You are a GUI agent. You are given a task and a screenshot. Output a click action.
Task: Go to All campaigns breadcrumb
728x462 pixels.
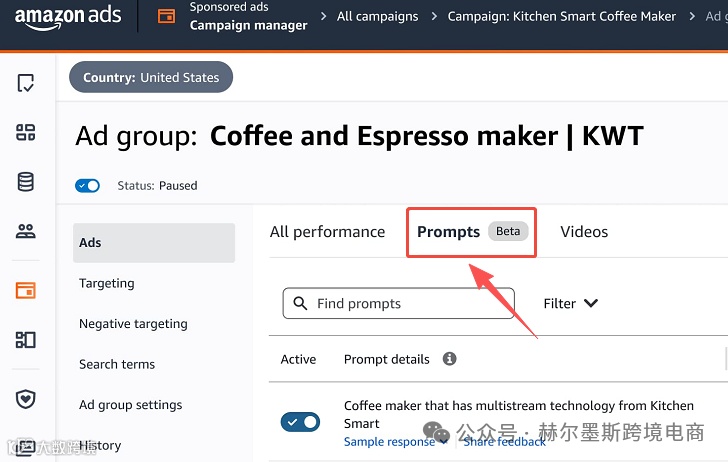pyautogui.click(x=377, y=16)
